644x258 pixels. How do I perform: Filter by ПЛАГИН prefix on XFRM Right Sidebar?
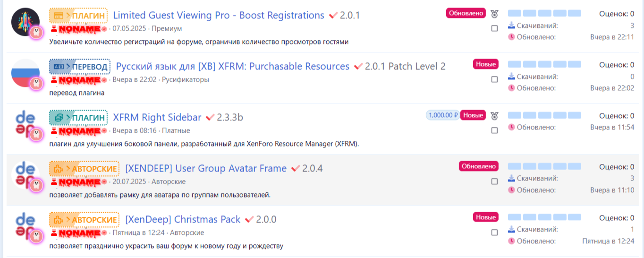pos(78,118)
